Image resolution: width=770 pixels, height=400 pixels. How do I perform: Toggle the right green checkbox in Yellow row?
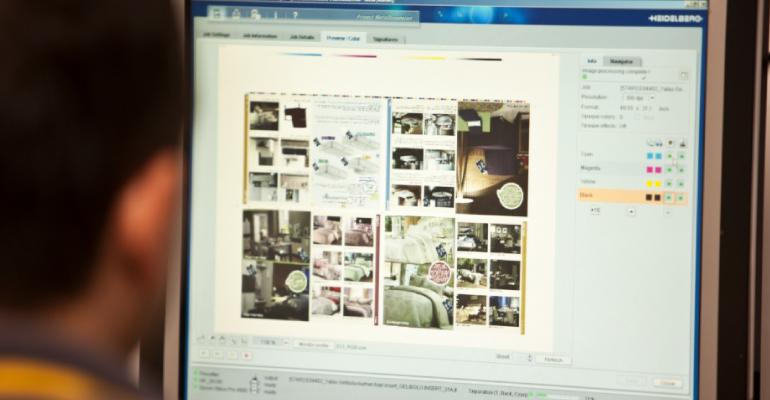[x=681, y=184]
